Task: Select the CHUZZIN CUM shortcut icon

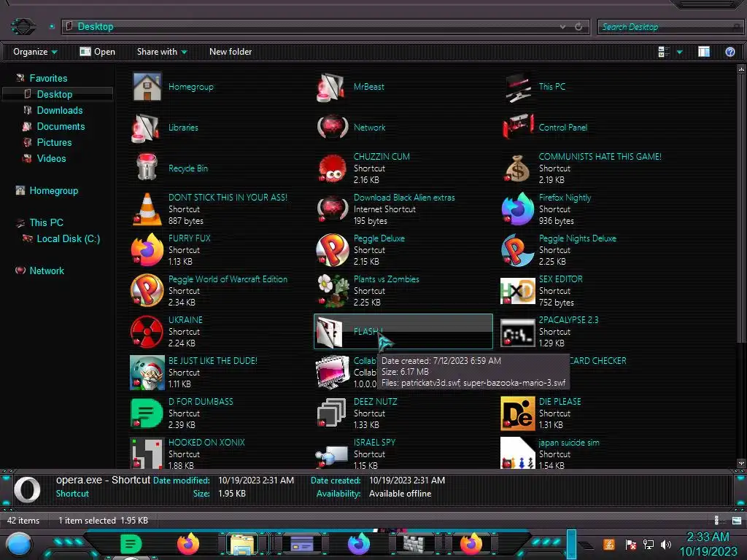Action: 332,168
